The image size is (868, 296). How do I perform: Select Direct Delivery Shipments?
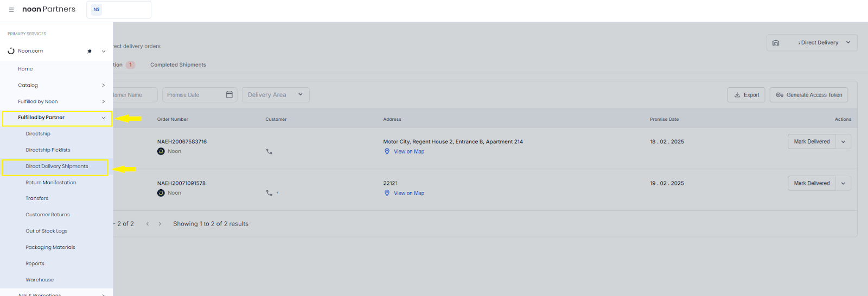pos(56,166)
